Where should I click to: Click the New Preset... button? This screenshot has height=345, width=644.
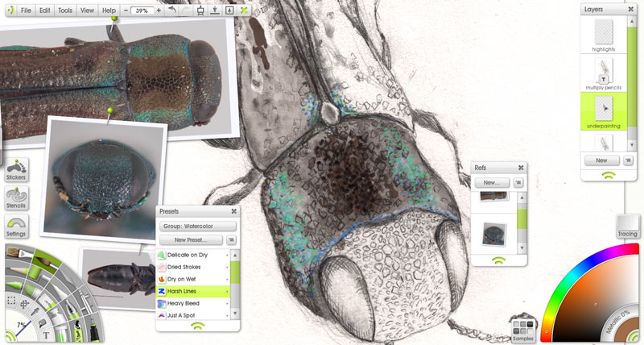point(191,239)
